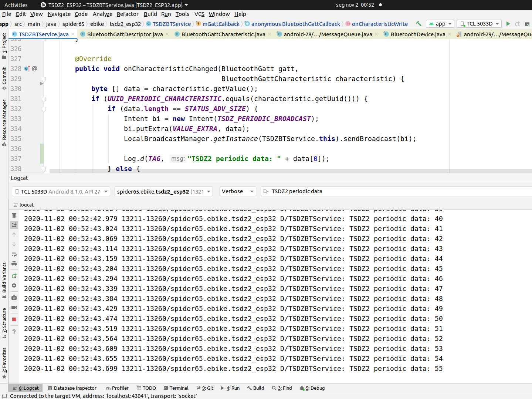Open the Resource Manager side tab

pyautogui.click(x=4, y=122)
